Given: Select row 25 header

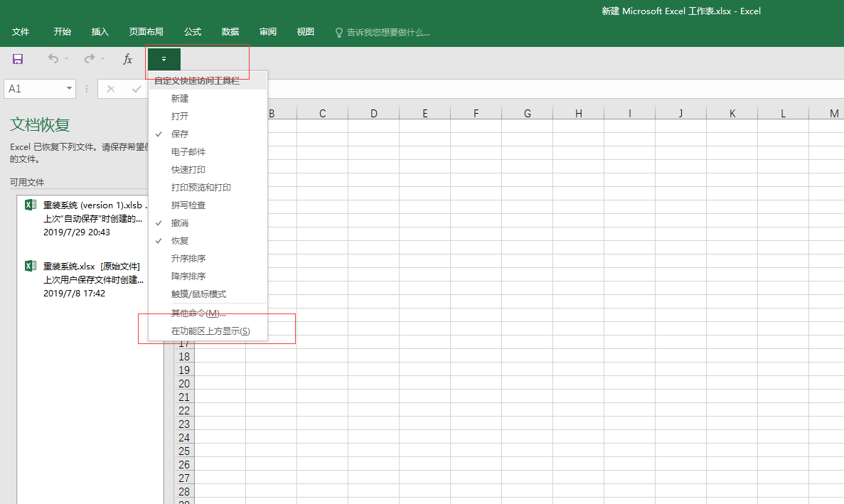Looking at the screenshot, I should pos(184,451).
